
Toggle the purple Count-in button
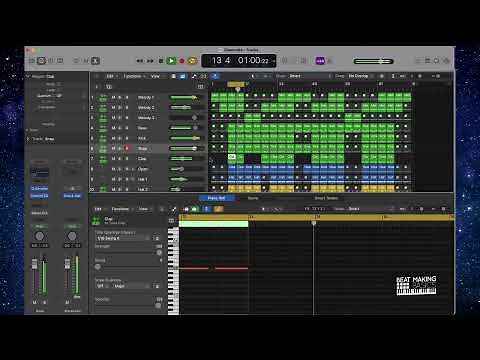[320, 61]
